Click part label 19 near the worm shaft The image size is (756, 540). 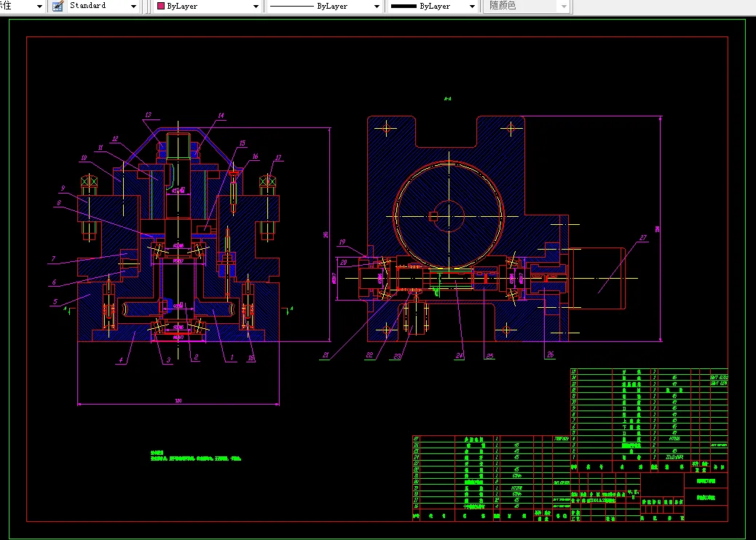point(342,242)
